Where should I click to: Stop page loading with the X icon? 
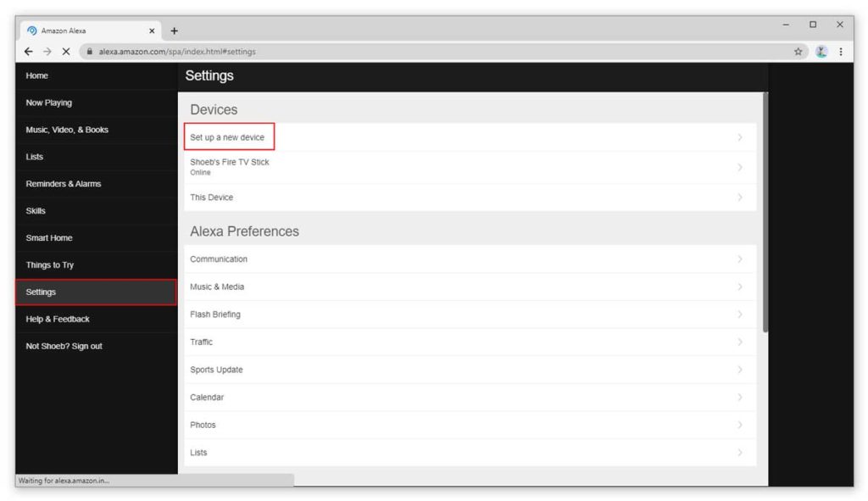(66, 52)
